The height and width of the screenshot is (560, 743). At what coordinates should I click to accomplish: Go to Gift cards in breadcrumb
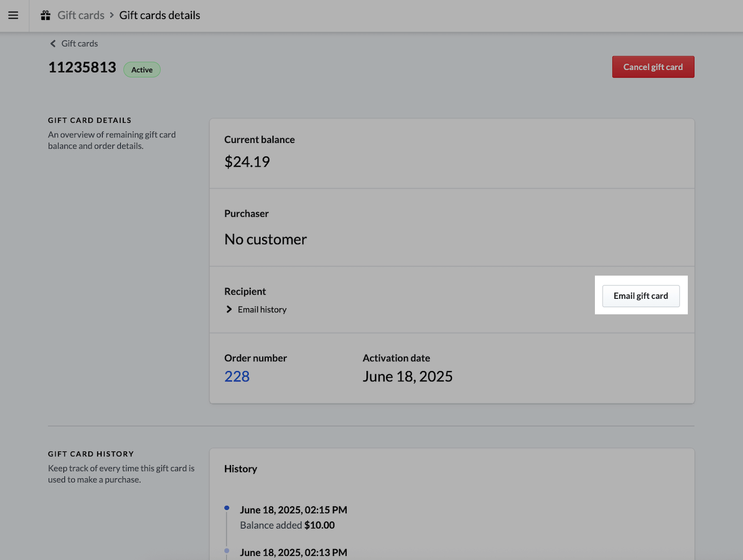(81, 15)
